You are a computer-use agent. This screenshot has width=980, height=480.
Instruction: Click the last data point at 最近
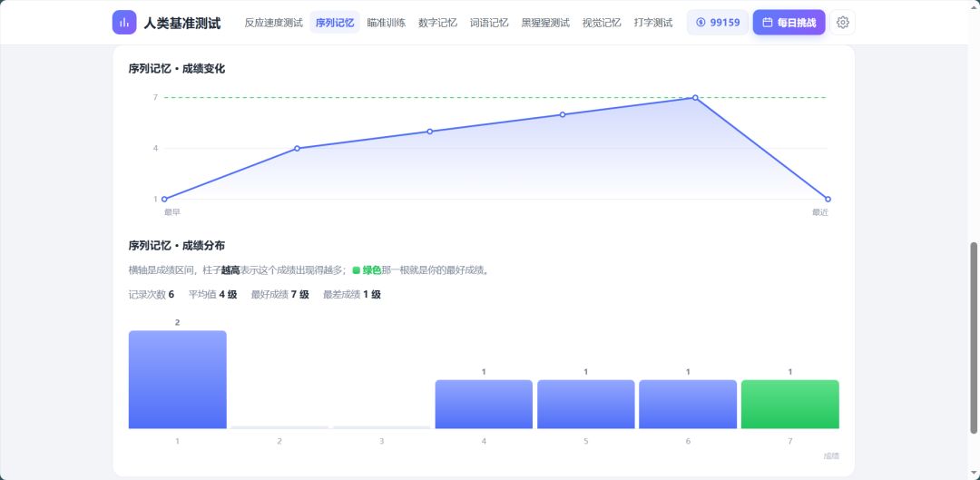[828, 199]
